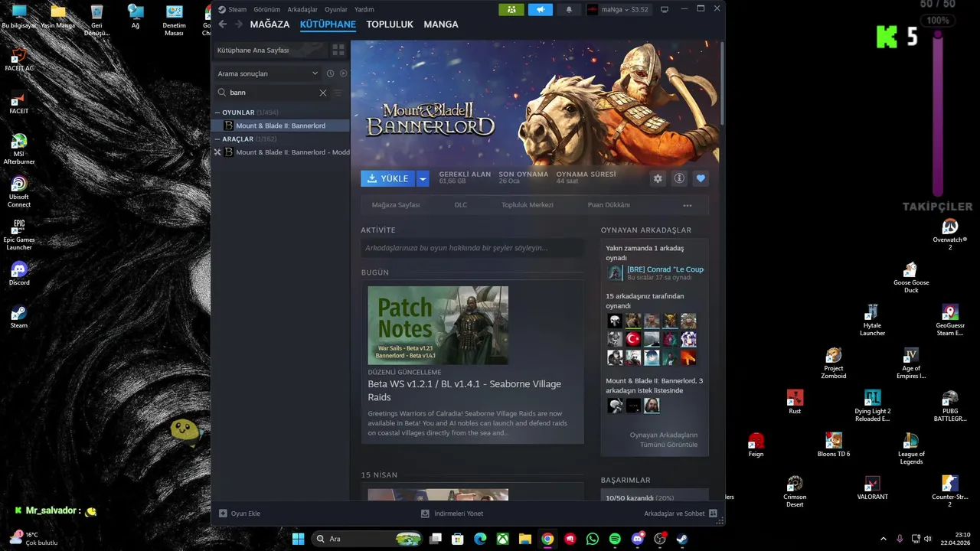Open the Yardım menu
The width and height of the screenshot is (980, 551).
tap(364, 9)
